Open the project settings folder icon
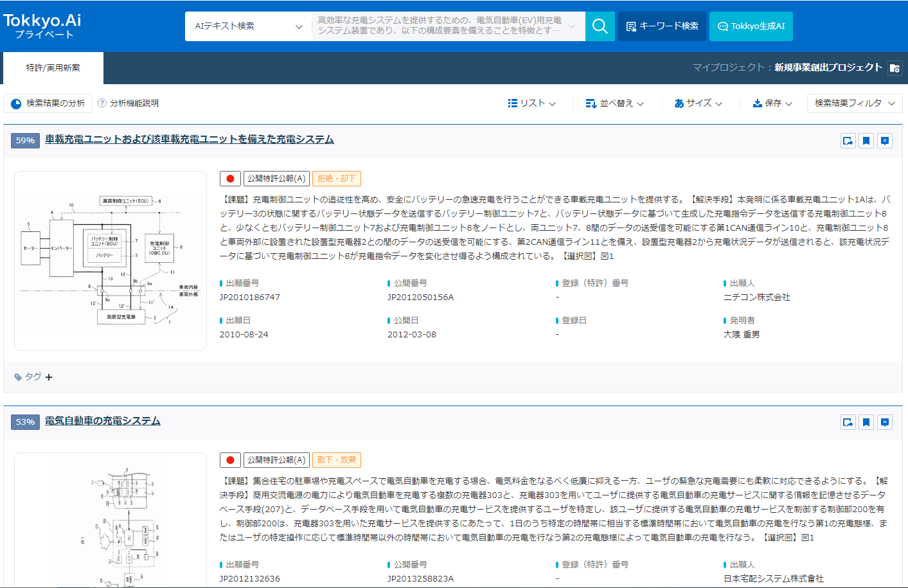Screen dimensions: 908x588 pyautogui.click(x=895, y=68)
